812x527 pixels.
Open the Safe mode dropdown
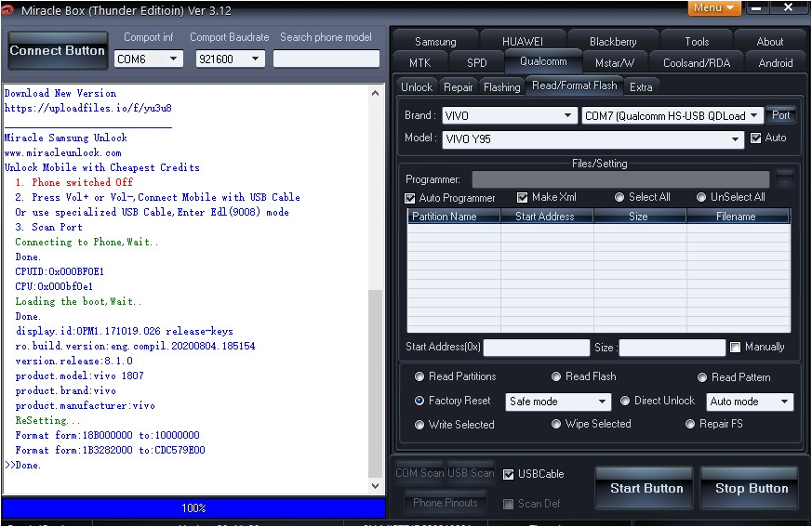[558, 402]
